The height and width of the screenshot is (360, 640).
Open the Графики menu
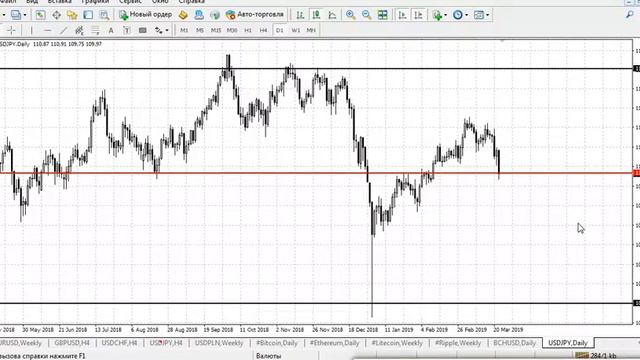tap(95, 2)
